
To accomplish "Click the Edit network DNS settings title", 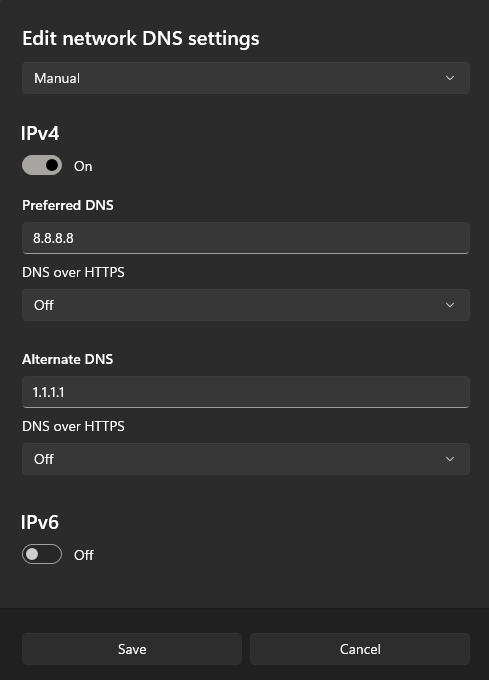I will point(141,39).
